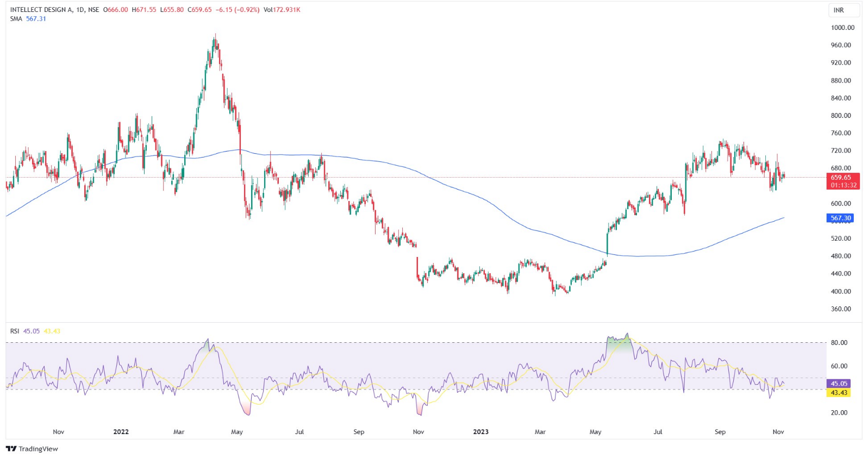Click the yellow 43.43 RSI axis tag
The height and width of the screenshot is (458, 868).
point(839,392)
